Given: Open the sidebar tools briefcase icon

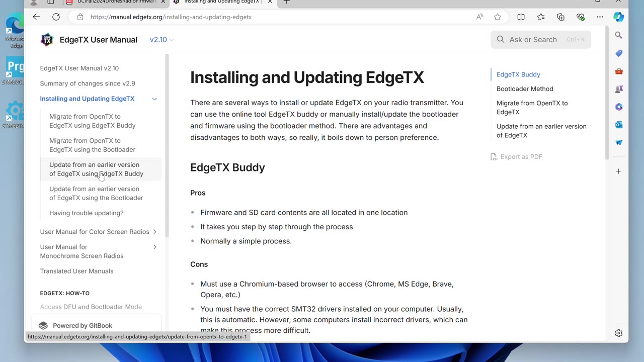Looking at the screenshot, I should (619, 71).
